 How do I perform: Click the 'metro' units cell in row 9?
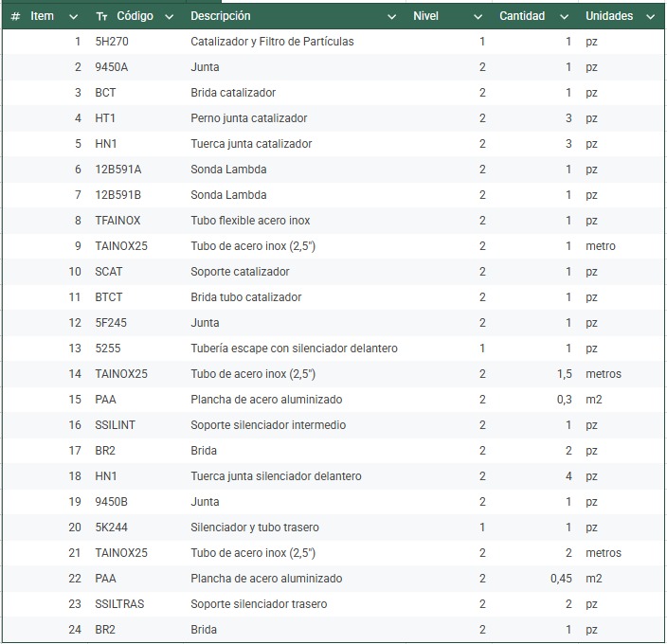pos(601,246)
